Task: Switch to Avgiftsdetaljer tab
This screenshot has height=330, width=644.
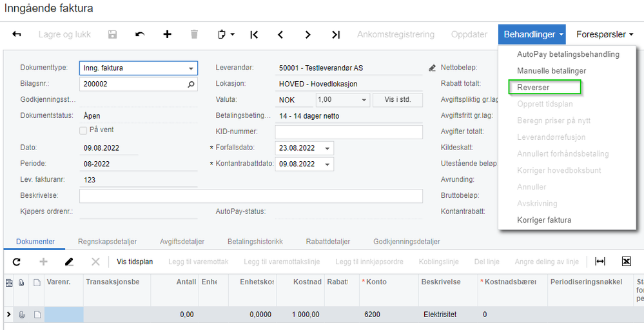Action: [182, 241]
